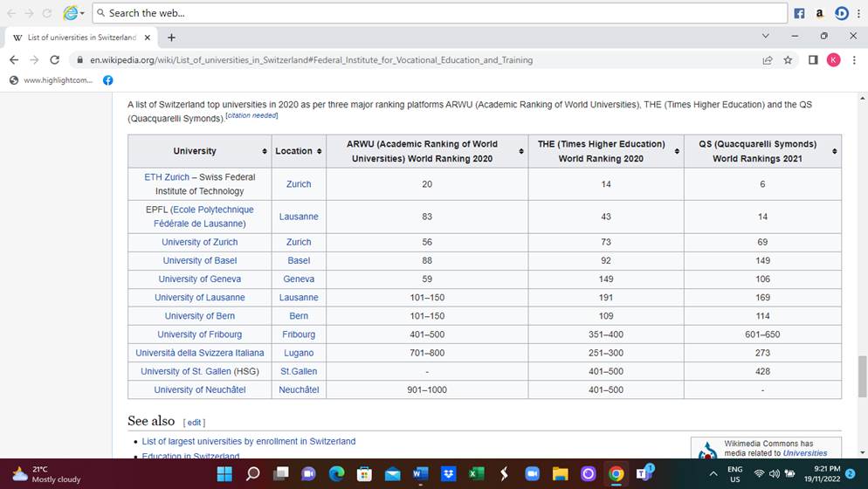Sort table by Location column
868x489 pixels.
click(x=320, y=151)
